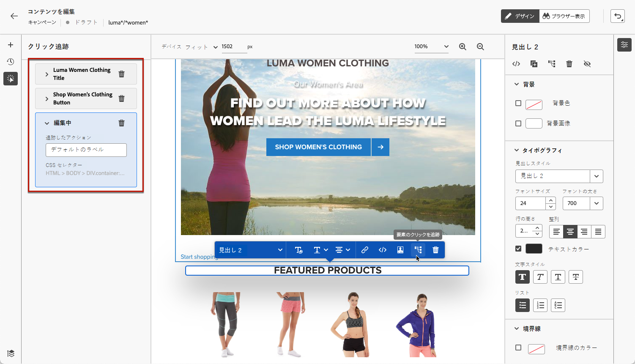Switch to the ブラウザー表示 view
The width and height of the screenshot is (635, 364).
pos(564,16)
